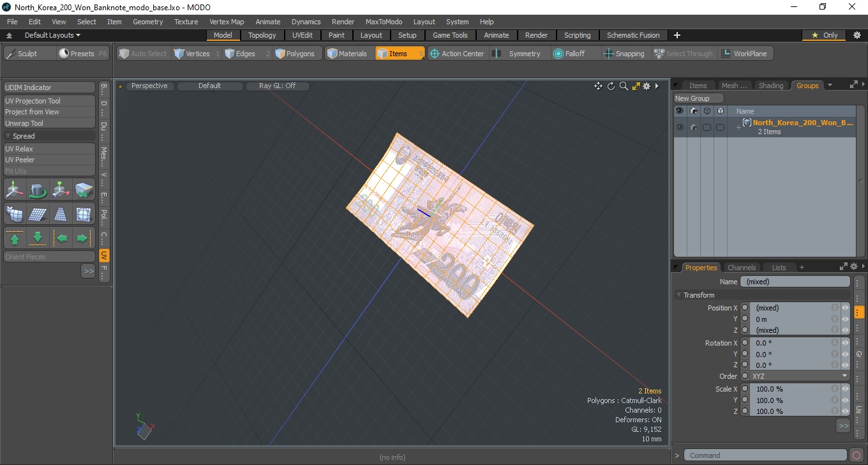Open the Geometry menu
The height and width of the screenshot is (465, 868).
[148, 22]
